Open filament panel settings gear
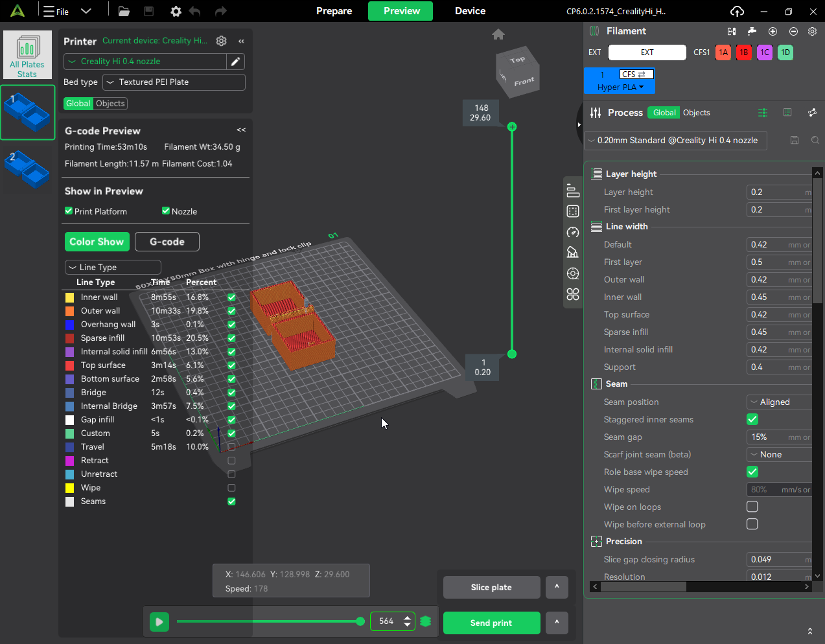Screen dimensions: 825x644 (813, 31)
